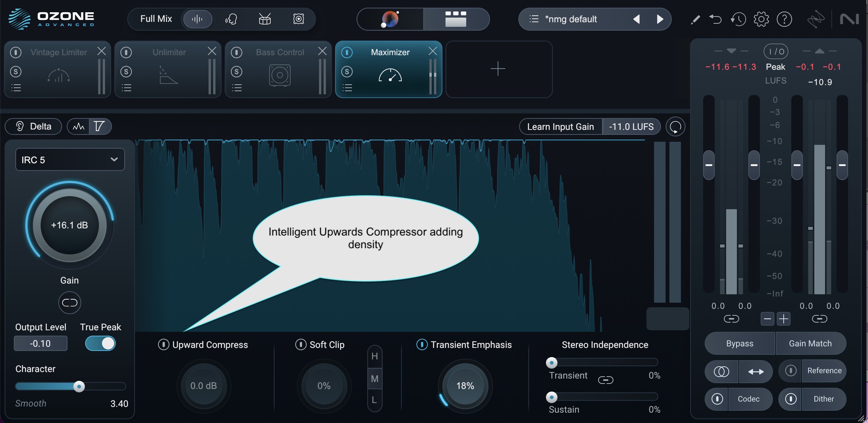This screenshot has height=423, width=868.
Task: Toggle the gain link icon under Gain
Action: pos(70,303)
